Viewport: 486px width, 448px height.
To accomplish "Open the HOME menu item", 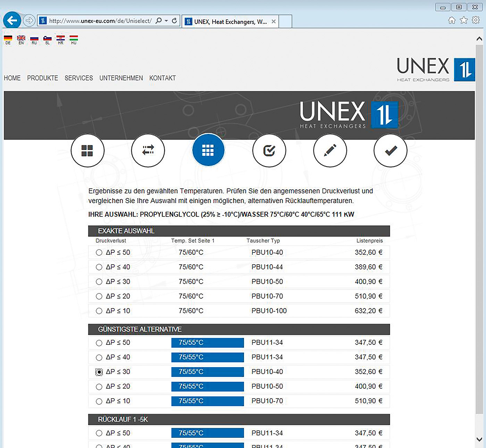I will pyautogui.click(x=12, y=78).
